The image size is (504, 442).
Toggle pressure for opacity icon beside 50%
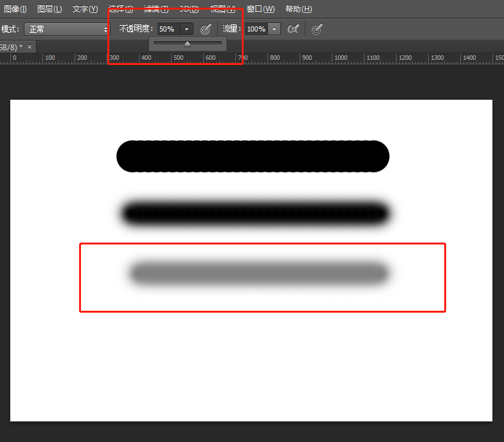point(206,30)
